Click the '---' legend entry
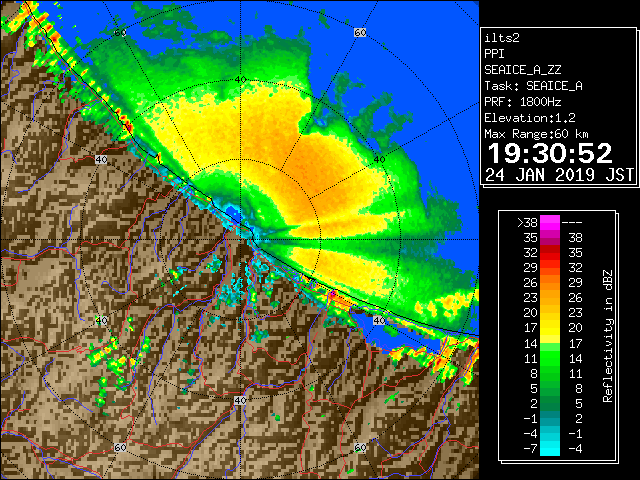The height and width of the screenshot is (480, 640). [572, 223]
